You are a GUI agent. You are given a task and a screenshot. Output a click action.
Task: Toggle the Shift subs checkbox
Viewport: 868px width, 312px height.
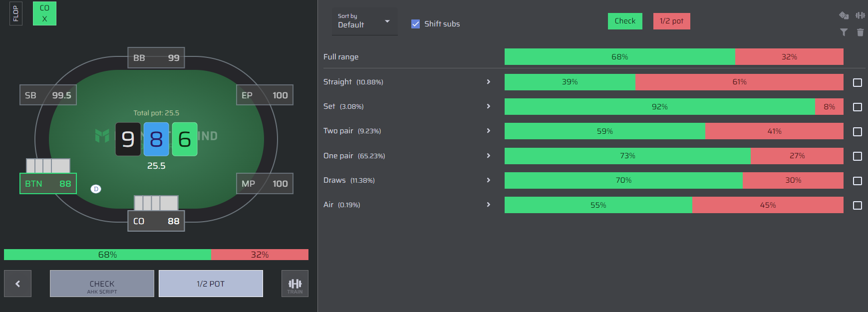(x=415, y=24)
